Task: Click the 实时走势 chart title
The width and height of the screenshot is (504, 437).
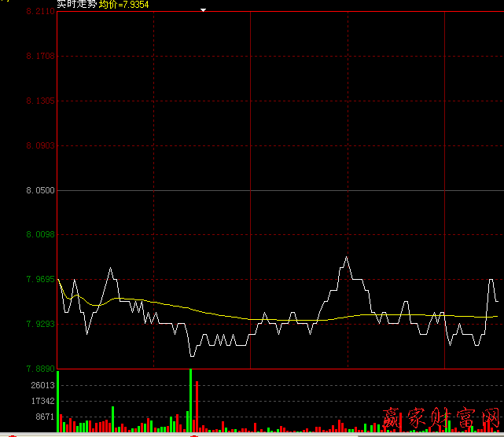Action: 76,4
